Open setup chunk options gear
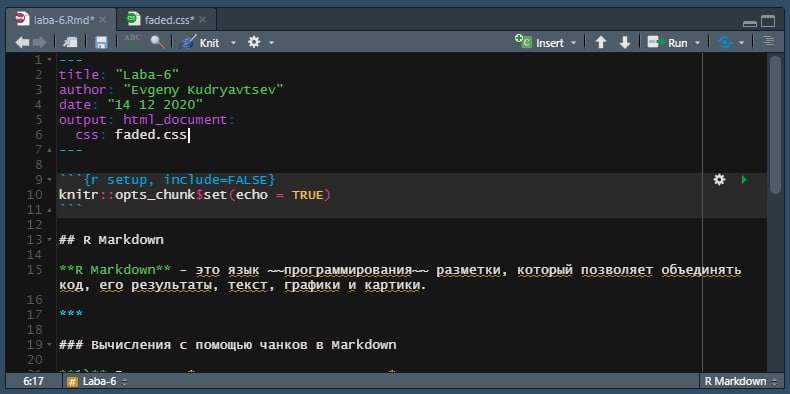 point(719,179)
